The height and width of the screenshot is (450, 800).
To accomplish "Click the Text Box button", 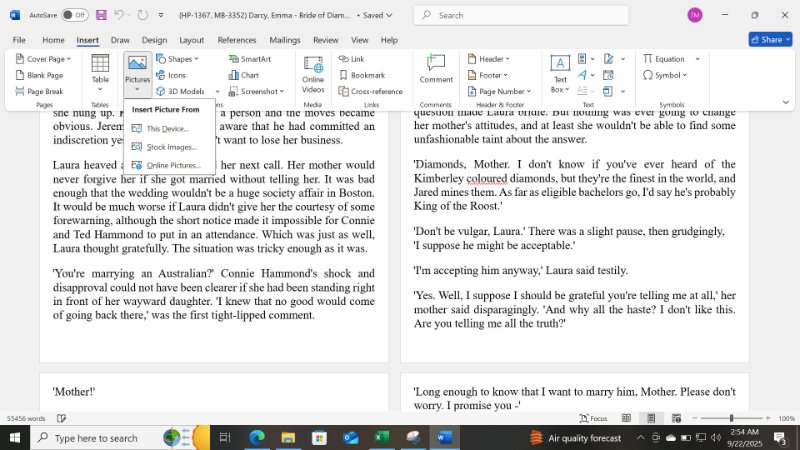I will (560, 73).
